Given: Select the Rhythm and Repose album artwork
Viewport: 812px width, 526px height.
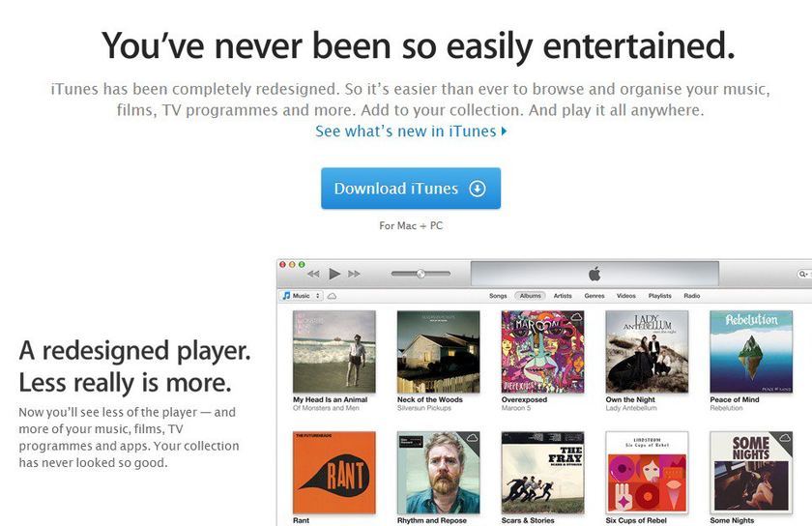Looking at the screenshot, I should click(438, 473).
